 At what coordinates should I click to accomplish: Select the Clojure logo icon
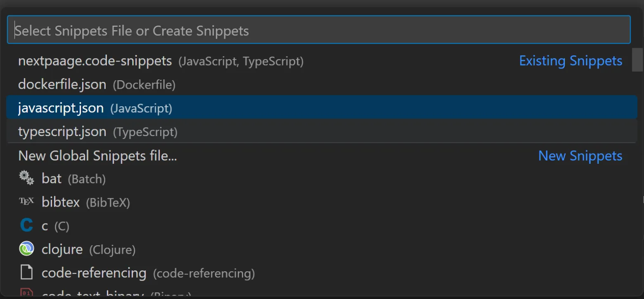(26, 248)
